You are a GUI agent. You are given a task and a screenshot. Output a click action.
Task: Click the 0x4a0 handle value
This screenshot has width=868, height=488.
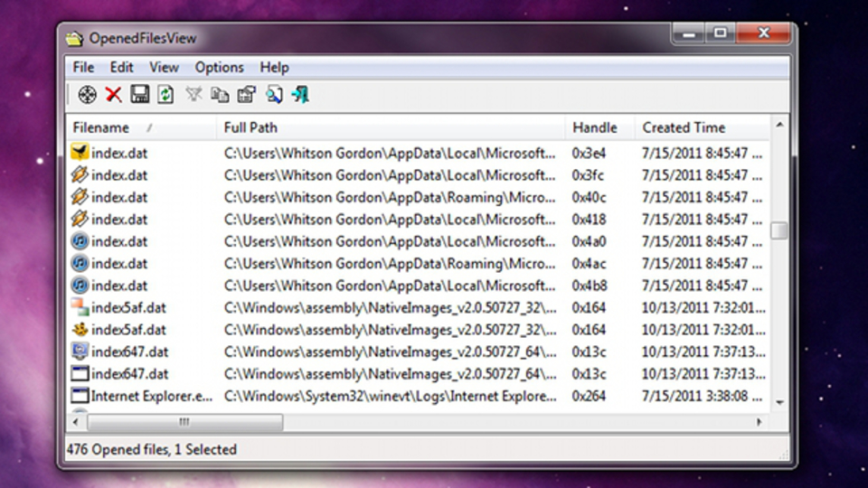pos(589,242)
